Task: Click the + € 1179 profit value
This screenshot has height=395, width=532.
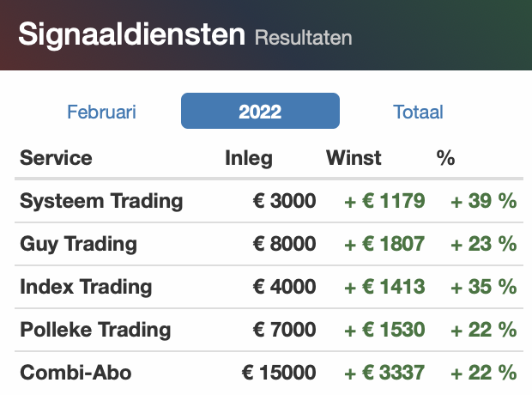Action: [x=384, y=201]
